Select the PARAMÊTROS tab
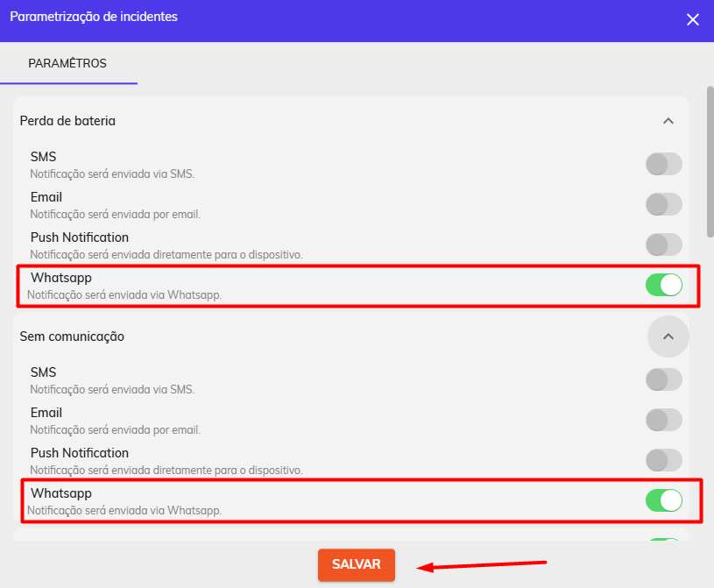The image size is (714, 588). pos(68,63)
